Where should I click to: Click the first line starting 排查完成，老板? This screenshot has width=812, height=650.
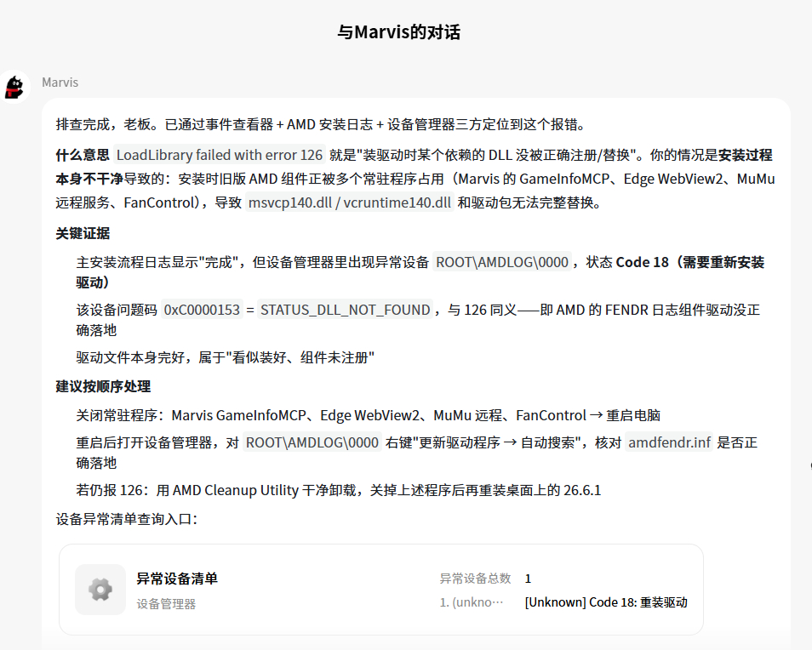[x=321, y=124]
